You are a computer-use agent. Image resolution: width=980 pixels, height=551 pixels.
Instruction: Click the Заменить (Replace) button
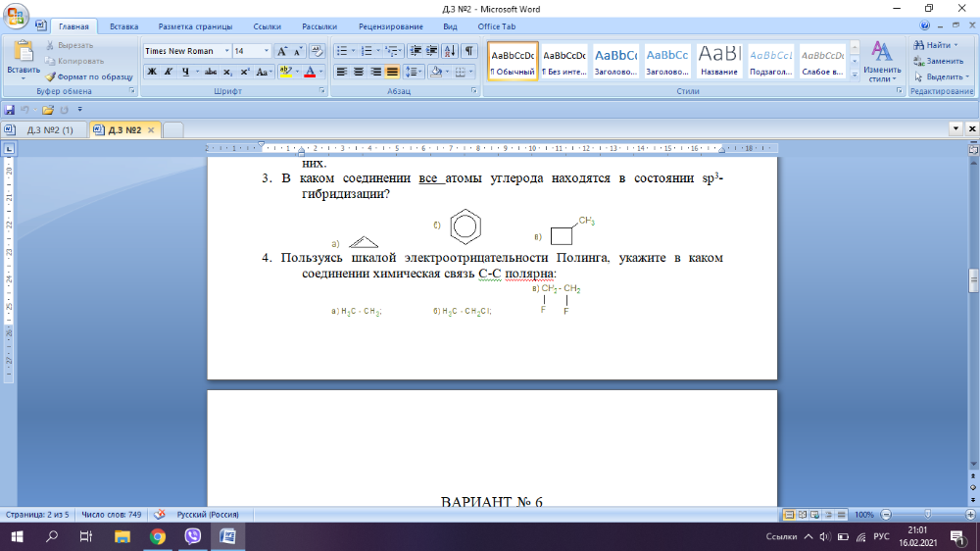click(x=938, y=61)
